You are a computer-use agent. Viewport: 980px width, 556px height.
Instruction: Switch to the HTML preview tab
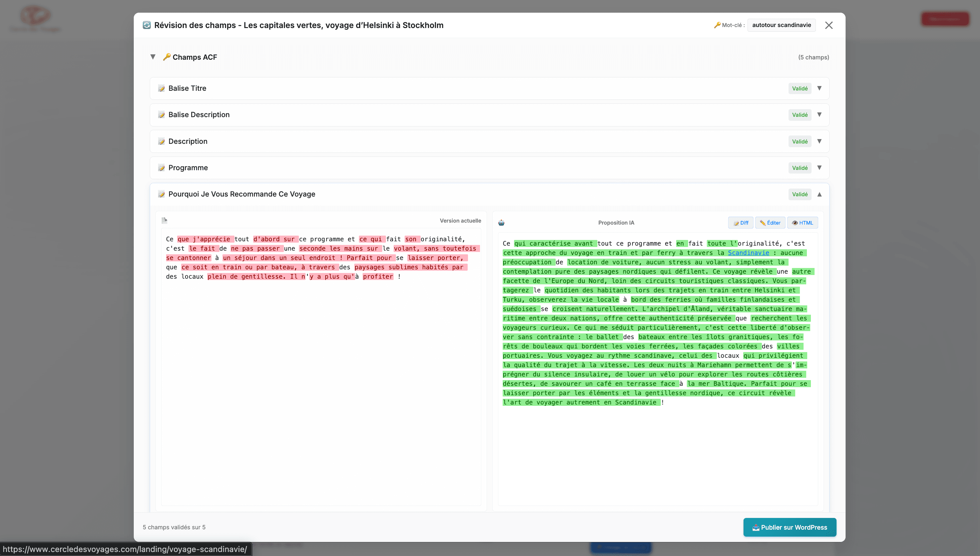(x=802, y=223)
